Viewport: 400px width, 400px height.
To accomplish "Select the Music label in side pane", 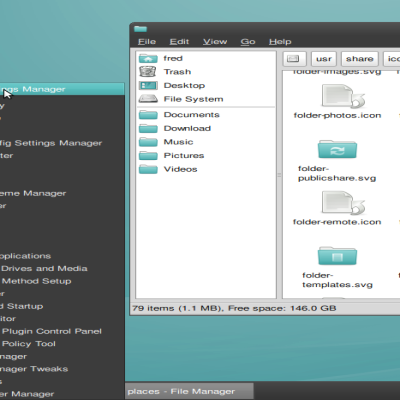I will click(178, 142).
